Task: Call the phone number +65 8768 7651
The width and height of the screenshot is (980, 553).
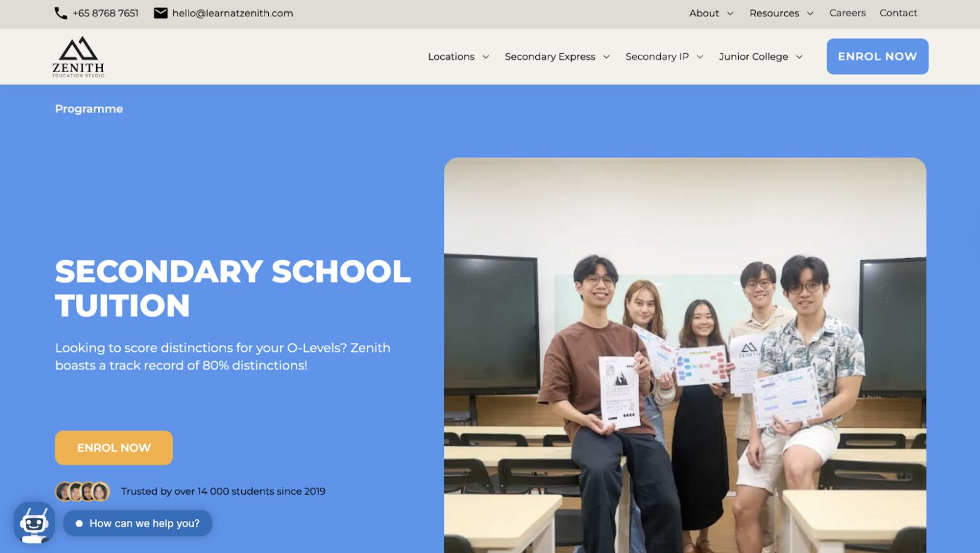Action: pyautogui.click(x=106, y=13)
